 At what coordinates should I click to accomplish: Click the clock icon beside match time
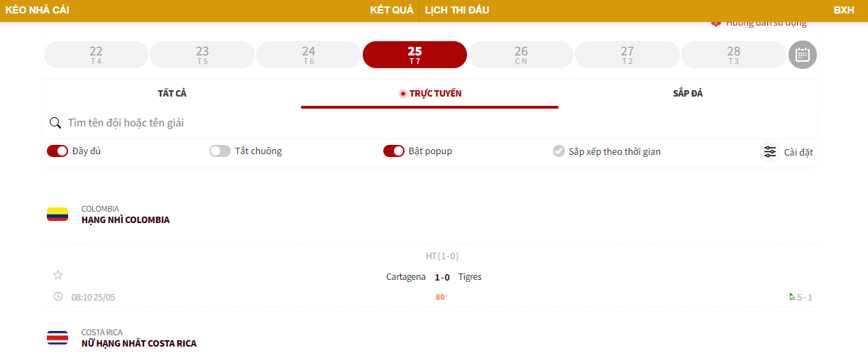point(58,296)
